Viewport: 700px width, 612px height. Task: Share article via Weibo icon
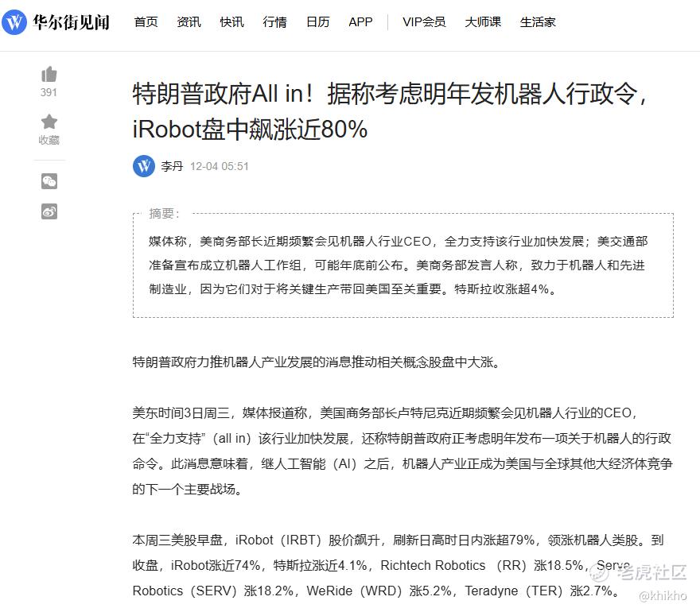pos(49,211)
